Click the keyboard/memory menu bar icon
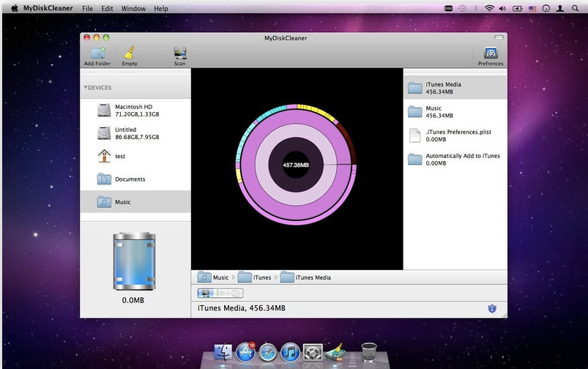Image resolution: width=588 pixels, height=369 pixels. click(448, 8)
